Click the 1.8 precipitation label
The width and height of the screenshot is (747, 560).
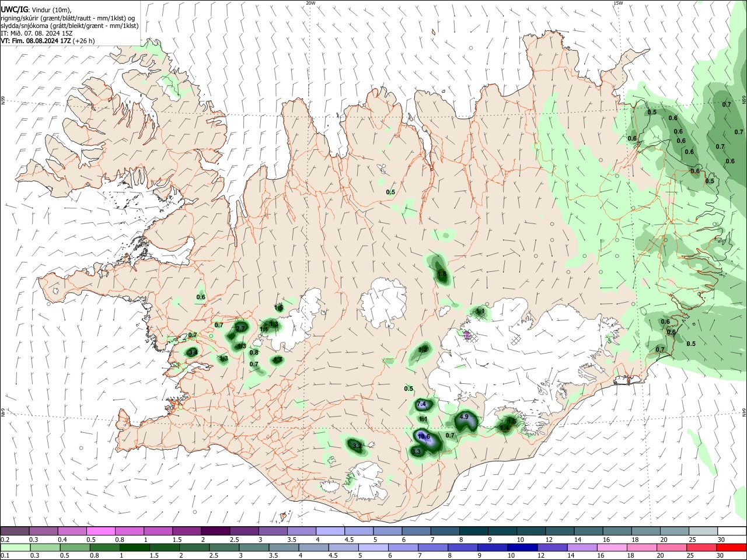click(x=442, y=274)
